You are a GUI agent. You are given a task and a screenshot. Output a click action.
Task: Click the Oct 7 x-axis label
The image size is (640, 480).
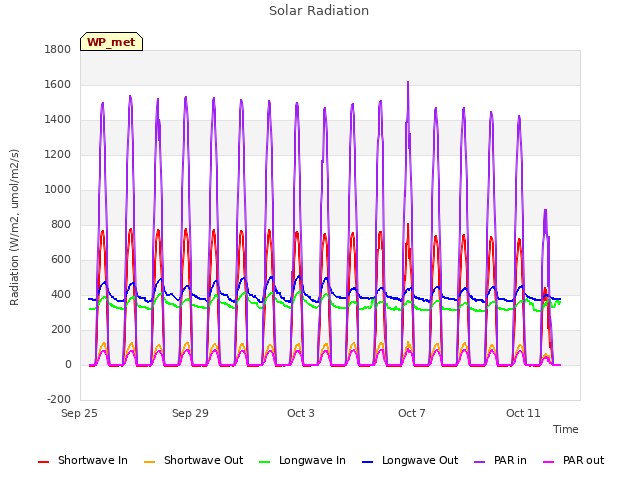click(x=412, y=413)
